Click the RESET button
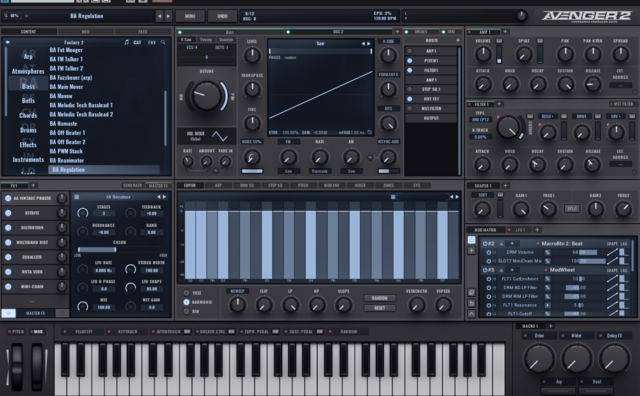 click(x=380, y=308)
